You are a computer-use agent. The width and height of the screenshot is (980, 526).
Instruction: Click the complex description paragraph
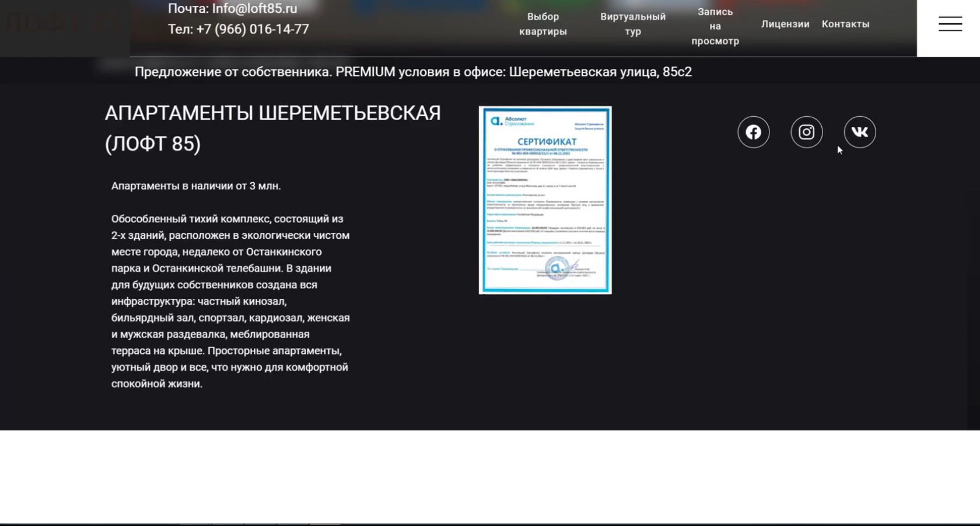click(230, 301)
